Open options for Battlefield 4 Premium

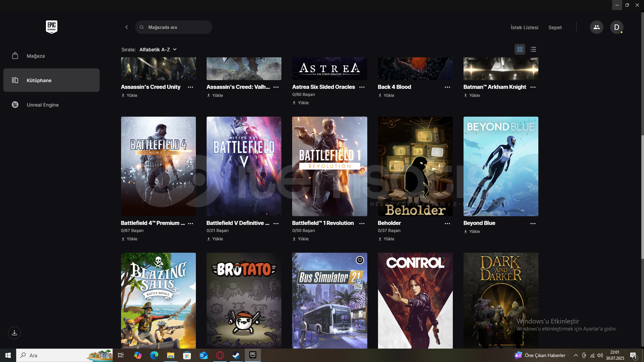[x=191, y=224]
